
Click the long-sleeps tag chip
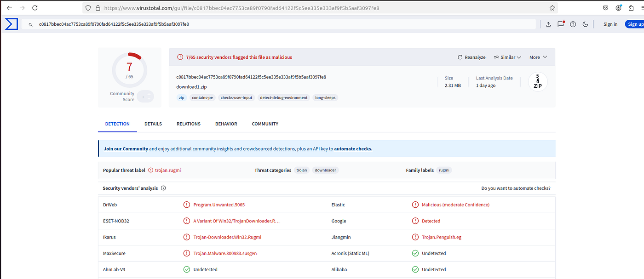(325, 97)
